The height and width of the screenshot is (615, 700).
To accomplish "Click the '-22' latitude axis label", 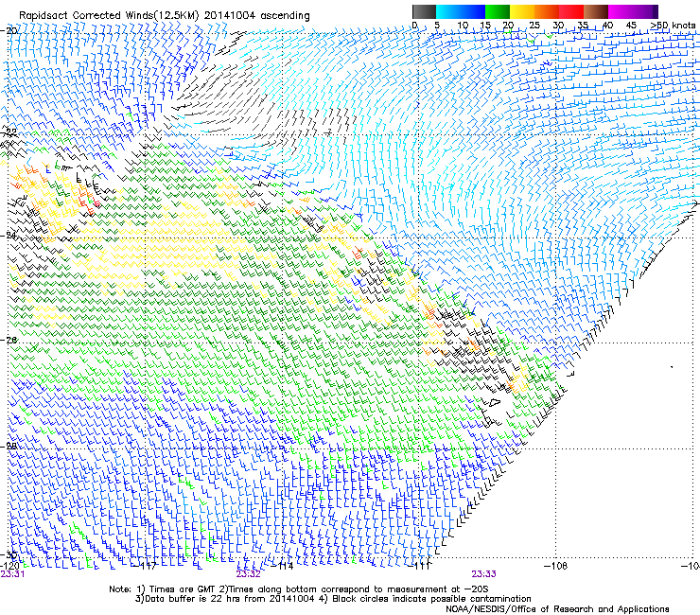I will (9, 132).
